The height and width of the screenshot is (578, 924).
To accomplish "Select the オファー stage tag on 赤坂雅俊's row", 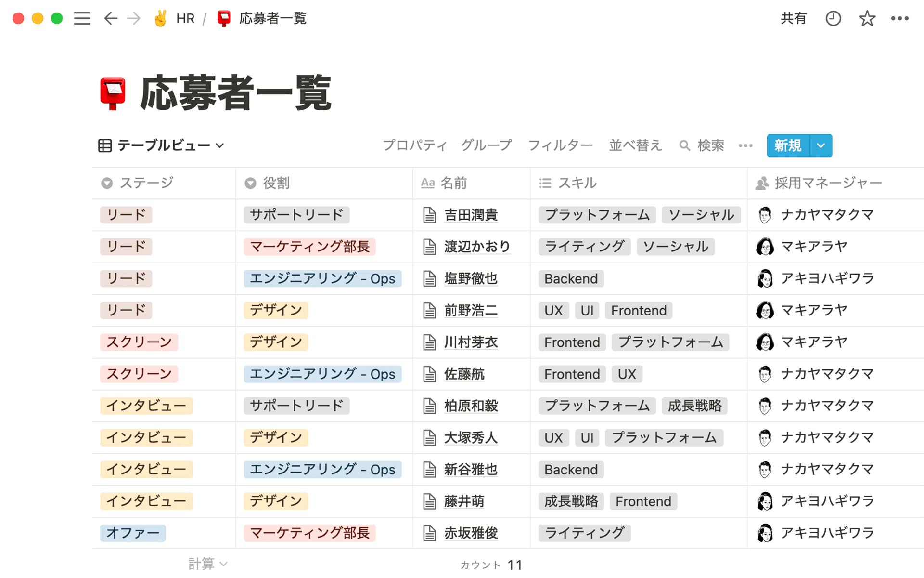I will pos(133,533).
